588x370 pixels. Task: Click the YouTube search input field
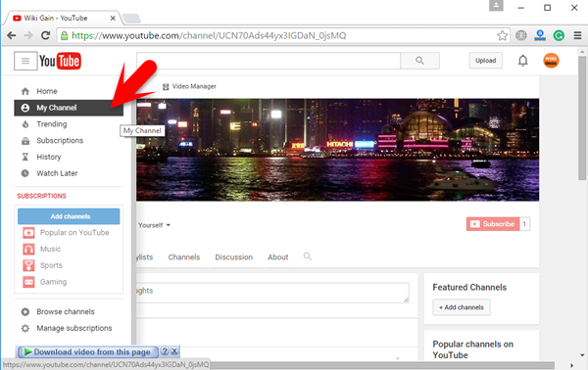tap(269, 61)
